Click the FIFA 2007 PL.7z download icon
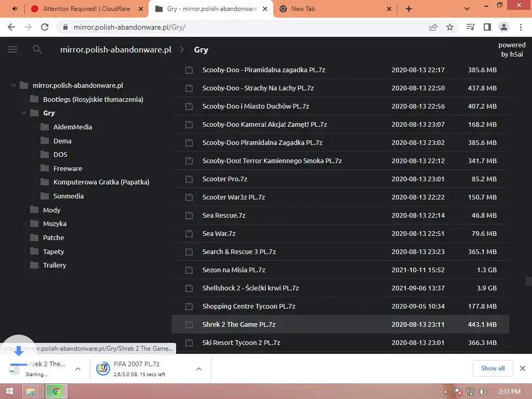This screenshot has width=532, height=399. coord(103,368)
